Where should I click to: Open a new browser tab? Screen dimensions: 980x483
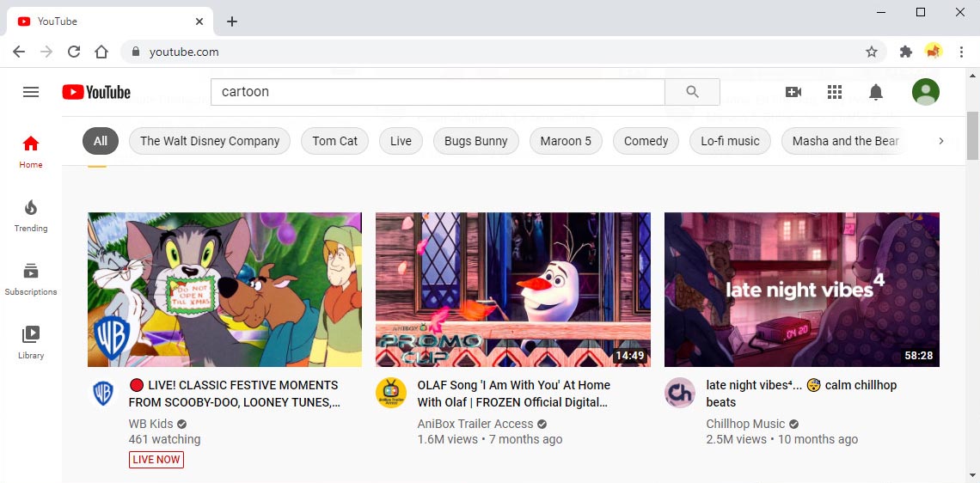tap(232, 21)
